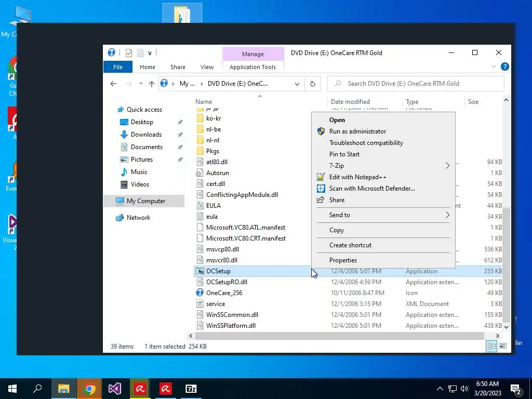Go up one folder level with the Up arrow

(x=151, y=84)
